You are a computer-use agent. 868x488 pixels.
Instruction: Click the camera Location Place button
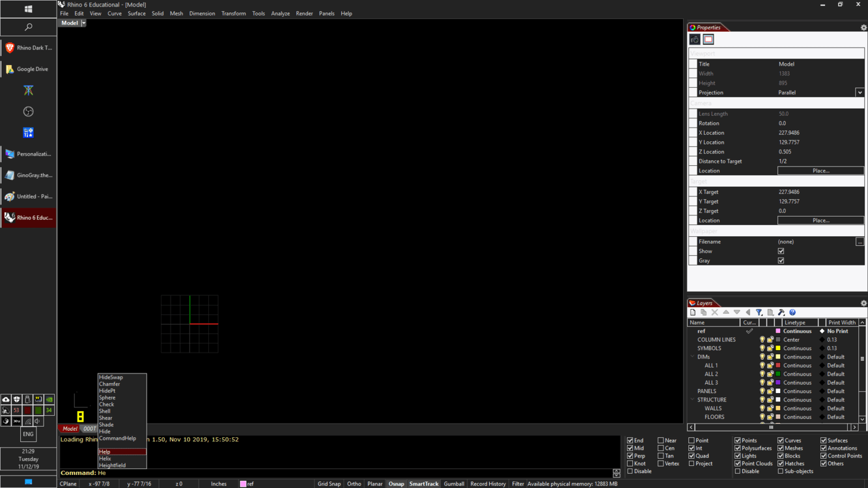click(820, 170)
